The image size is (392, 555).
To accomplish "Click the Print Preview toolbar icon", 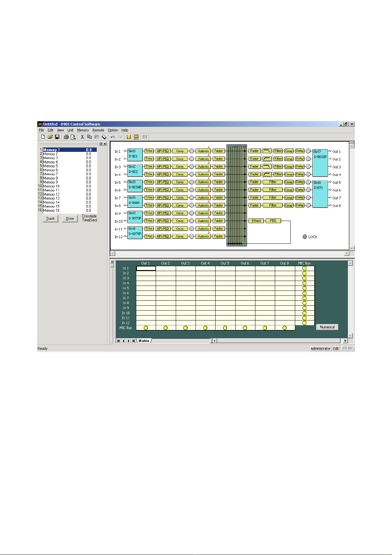I will [73, 137].
